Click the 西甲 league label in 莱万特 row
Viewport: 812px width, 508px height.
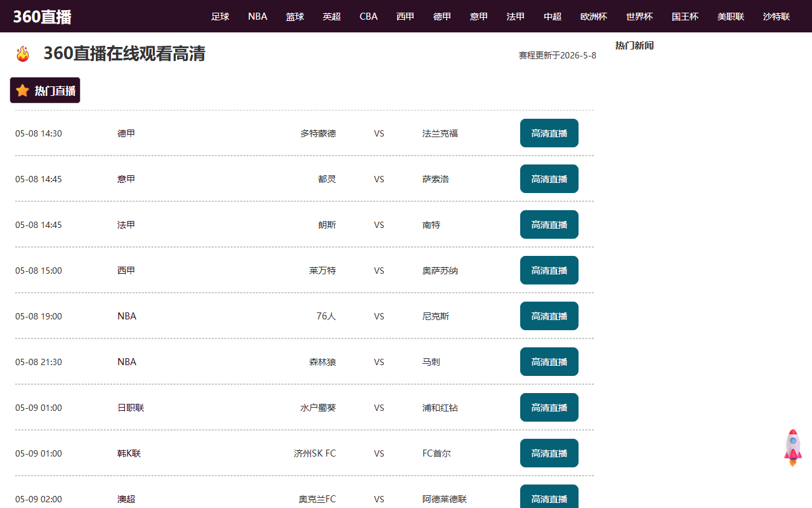126,271
